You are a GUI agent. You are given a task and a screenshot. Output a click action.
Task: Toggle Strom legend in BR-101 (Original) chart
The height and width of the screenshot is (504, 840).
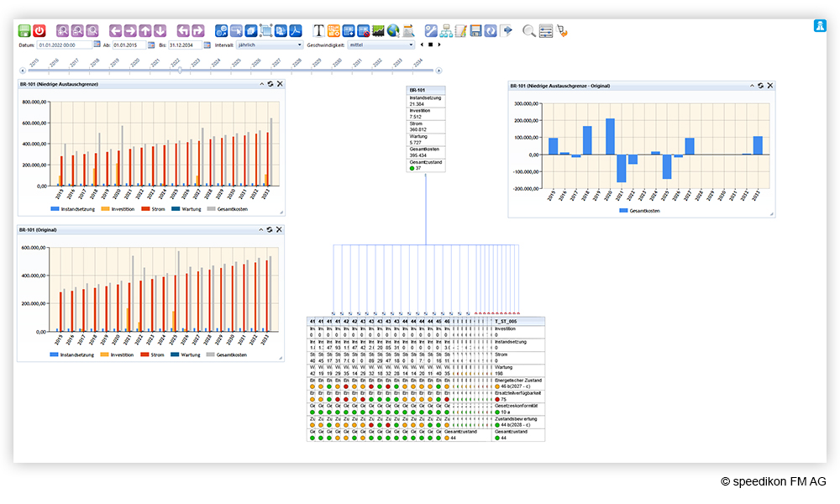(152, 354)
